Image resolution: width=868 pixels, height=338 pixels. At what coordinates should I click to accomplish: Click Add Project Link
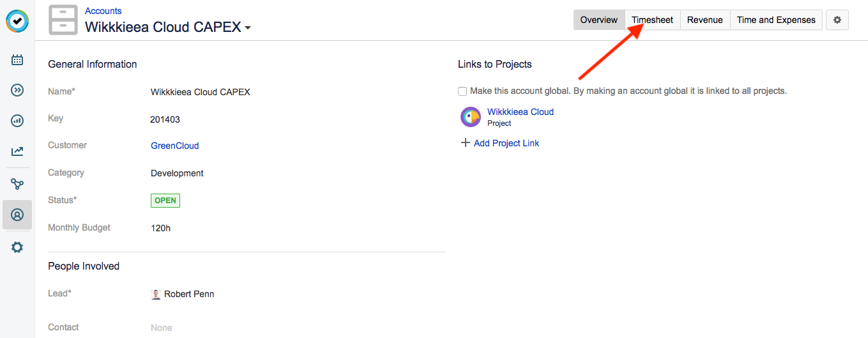[x=506, y=143]
